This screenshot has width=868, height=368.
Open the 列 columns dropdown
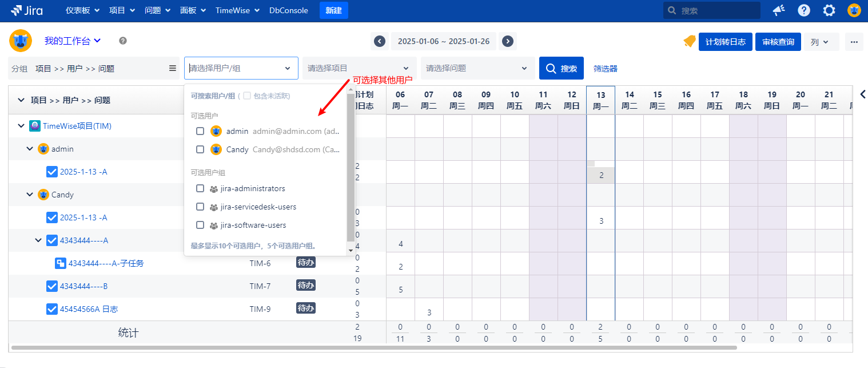pos(821,42)
